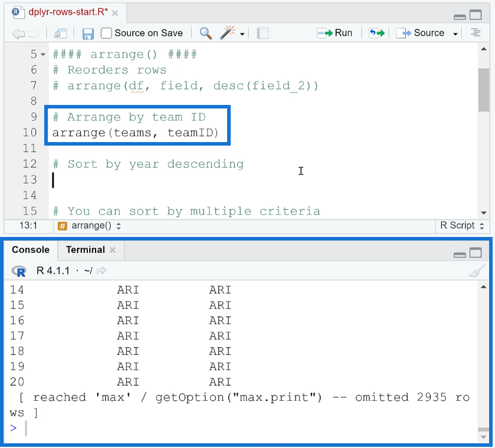This screenshot has height=448, width=495.
Task: Source the active document
Action: click(420, 33)
